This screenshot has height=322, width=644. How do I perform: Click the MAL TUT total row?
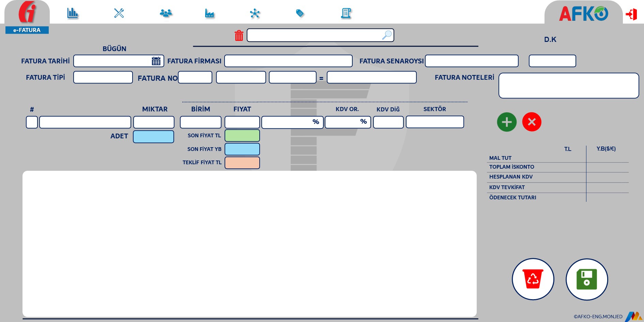pos(558,158)
